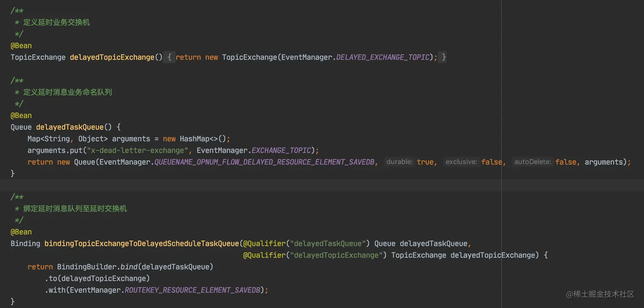The height and width of the screenshot is (308, 644).
Task: Click the "x-dead-letter-exchange" string literal
Action: [x=138, y=151]
